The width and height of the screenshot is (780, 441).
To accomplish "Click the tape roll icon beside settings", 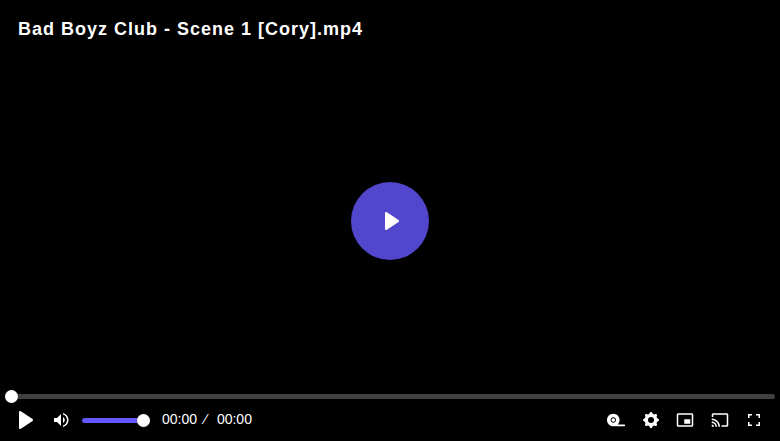I will [616, 420].
